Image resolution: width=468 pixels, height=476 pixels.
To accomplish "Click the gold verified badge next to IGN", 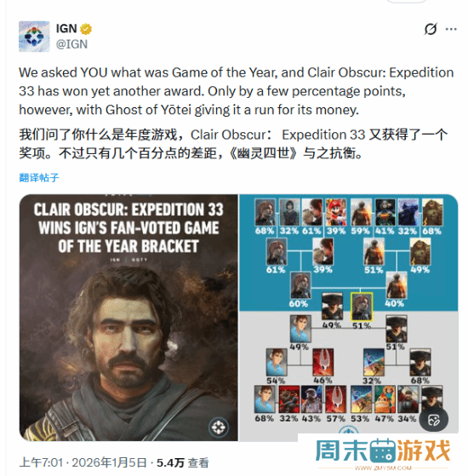I will (86, 29).
